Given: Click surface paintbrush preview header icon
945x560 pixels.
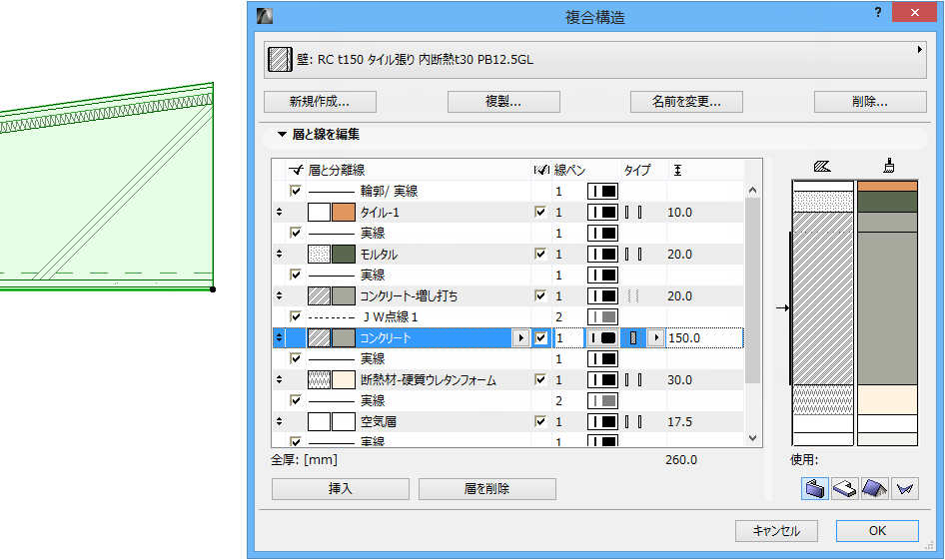Looking at the screenshot, I should [x=888, y=166].
